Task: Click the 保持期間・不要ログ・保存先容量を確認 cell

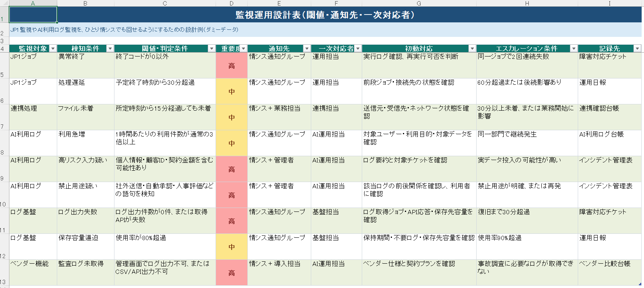Action: point(419,247)
